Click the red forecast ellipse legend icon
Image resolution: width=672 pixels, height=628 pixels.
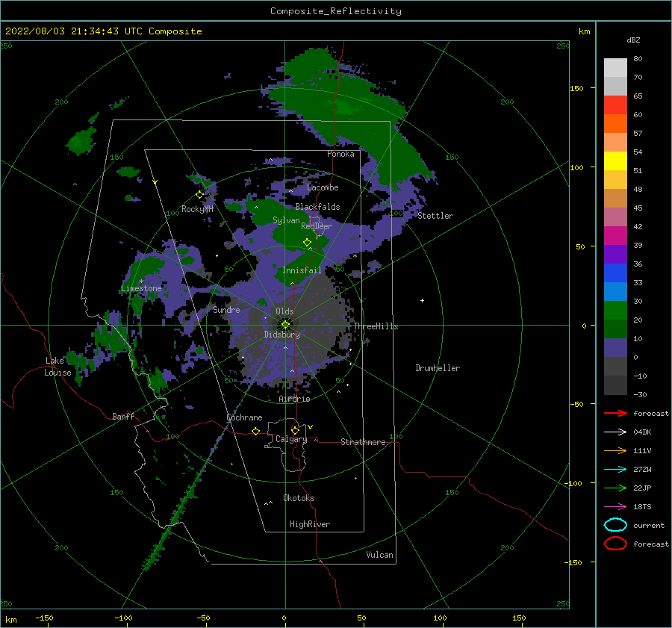(x=615, y=544)
